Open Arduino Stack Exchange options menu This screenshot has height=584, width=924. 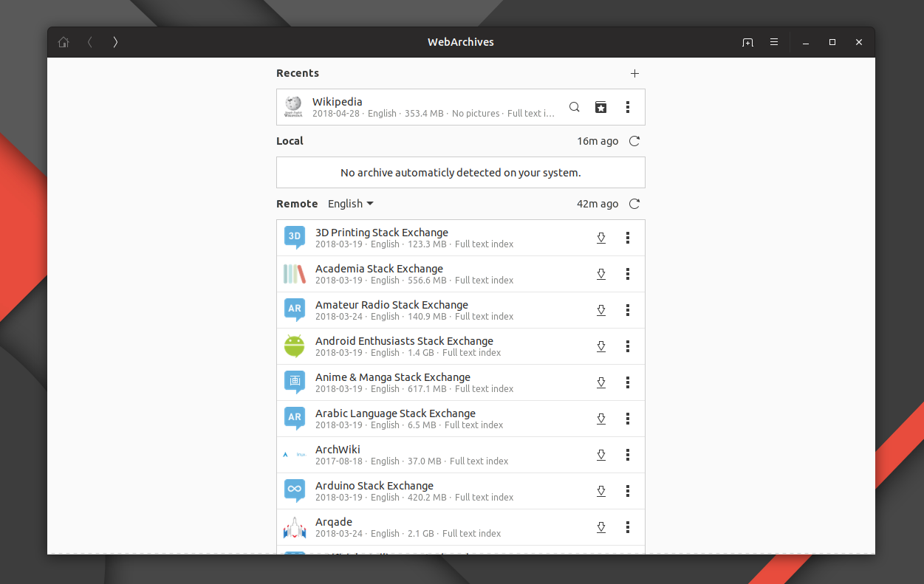click(628, 491)
